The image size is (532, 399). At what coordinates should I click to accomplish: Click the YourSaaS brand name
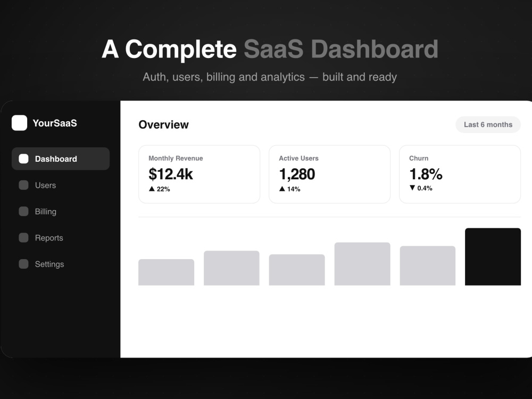(55, 123)
